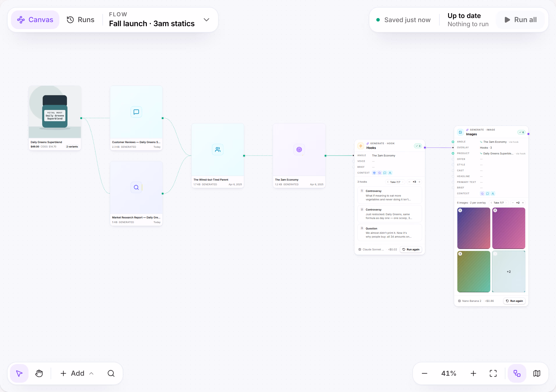Zoom out with the minus button
556x392 pixels.
click(x=425, y=373)
